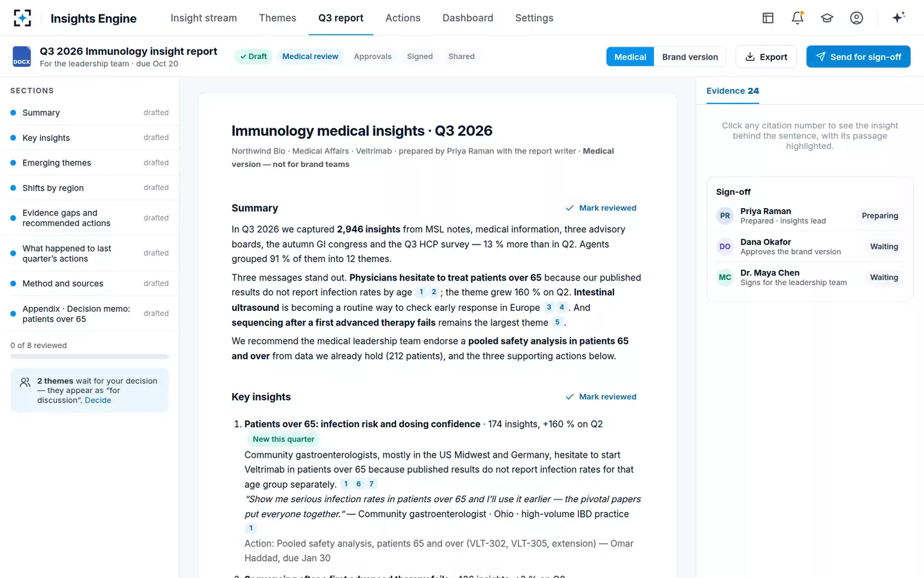Click citation 7 under Key insights
Image resolution: width=924 pixels, height=578 pixels.
coord(372,484)
